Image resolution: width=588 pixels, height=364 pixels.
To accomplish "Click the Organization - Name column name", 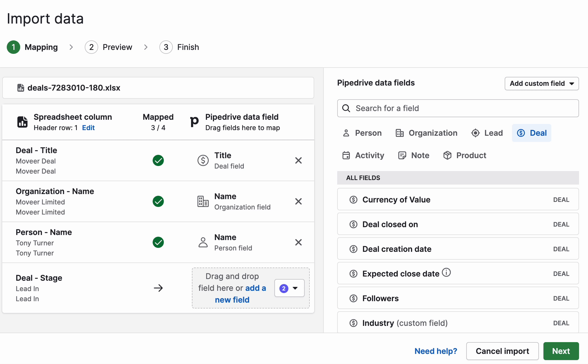I will (x=55, y=191).
